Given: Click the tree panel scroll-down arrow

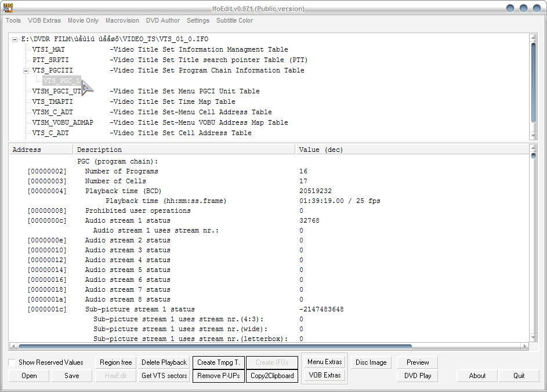Looking at the screenshot, I should pyautogui.click(x=533, y=135).
